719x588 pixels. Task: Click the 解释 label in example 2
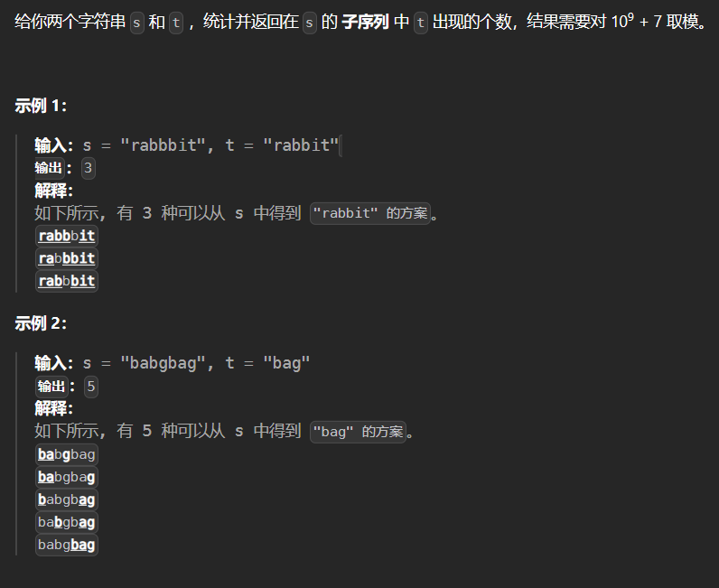click(x=53, y=408)
